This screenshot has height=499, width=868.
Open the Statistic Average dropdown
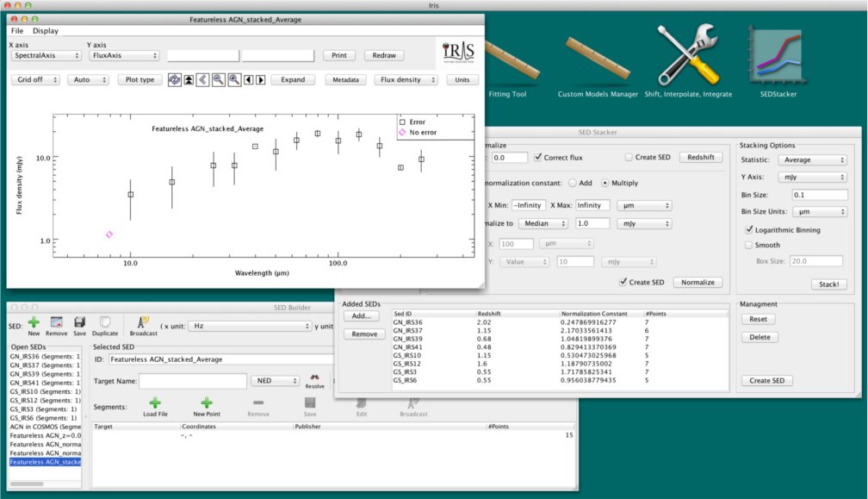812,159
